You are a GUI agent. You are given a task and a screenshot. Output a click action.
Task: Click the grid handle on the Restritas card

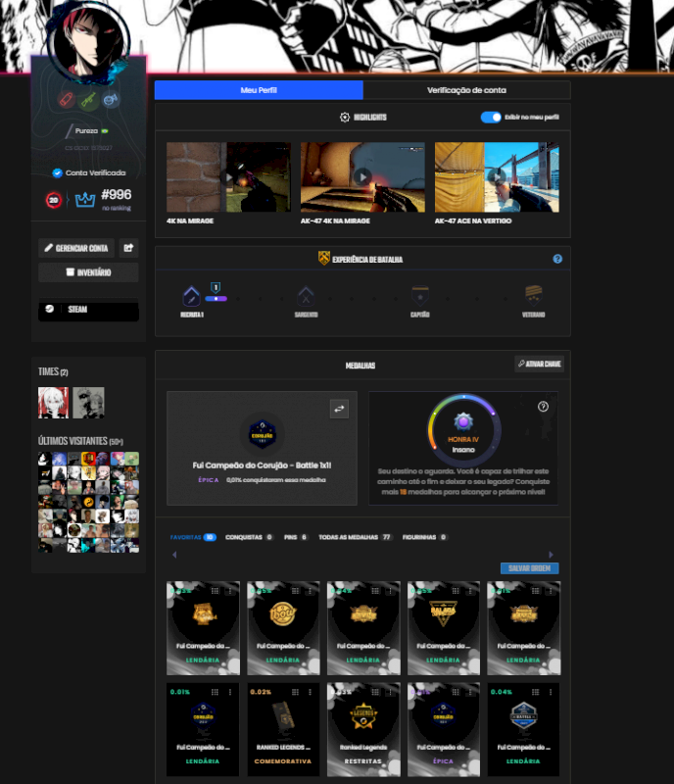pyautogui.click(x=375, y=692)
